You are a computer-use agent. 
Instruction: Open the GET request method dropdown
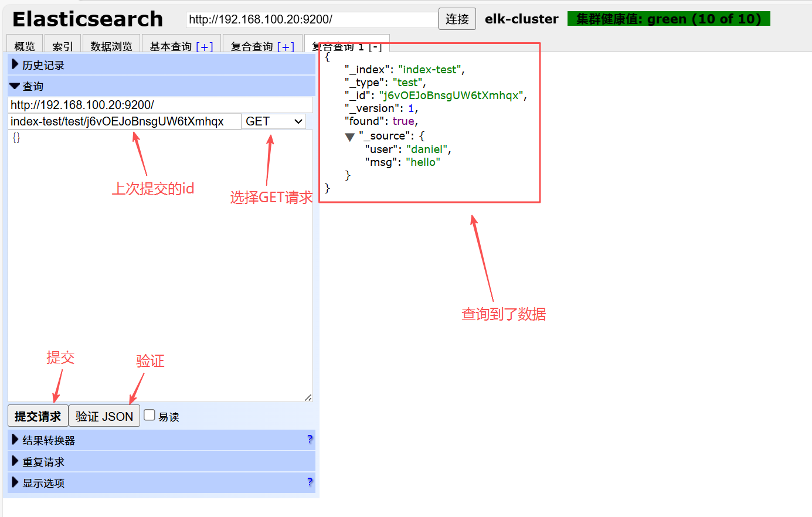tap(274, 121)
